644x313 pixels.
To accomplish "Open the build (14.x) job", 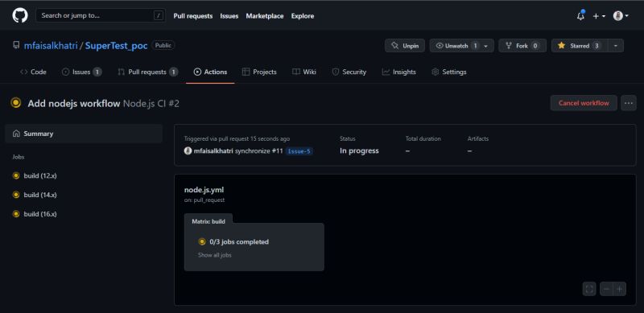I will point(40,195).
